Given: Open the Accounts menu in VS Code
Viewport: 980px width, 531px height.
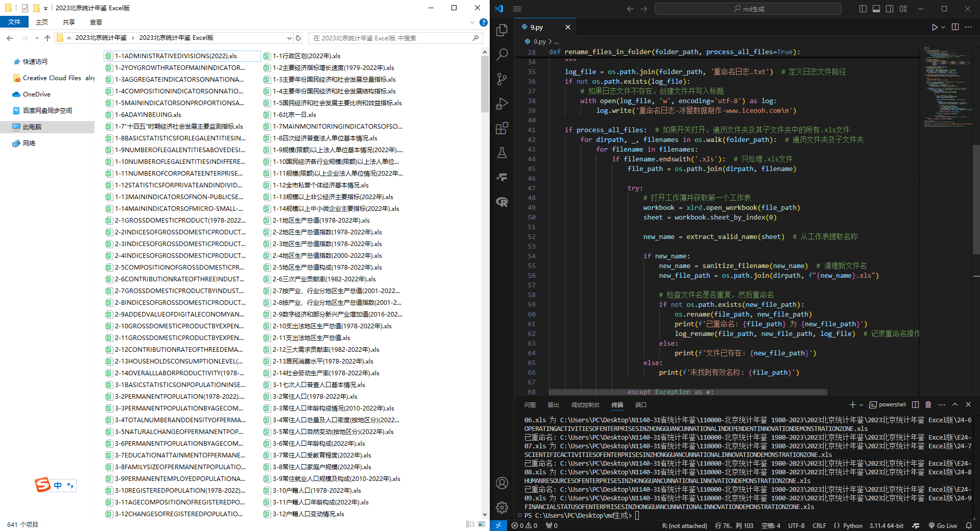Looking at the screenshot, I should pyautogui.click(x=502, y=482).
